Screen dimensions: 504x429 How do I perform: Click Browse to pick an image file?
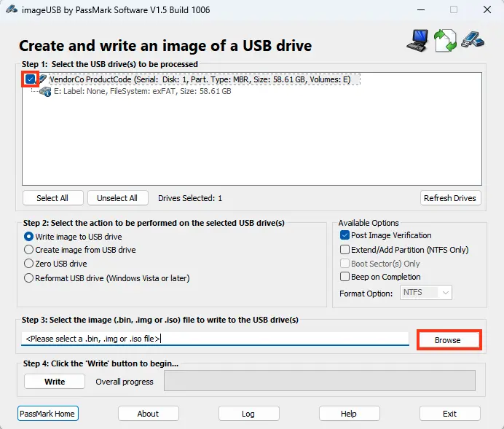coord(449,340)
